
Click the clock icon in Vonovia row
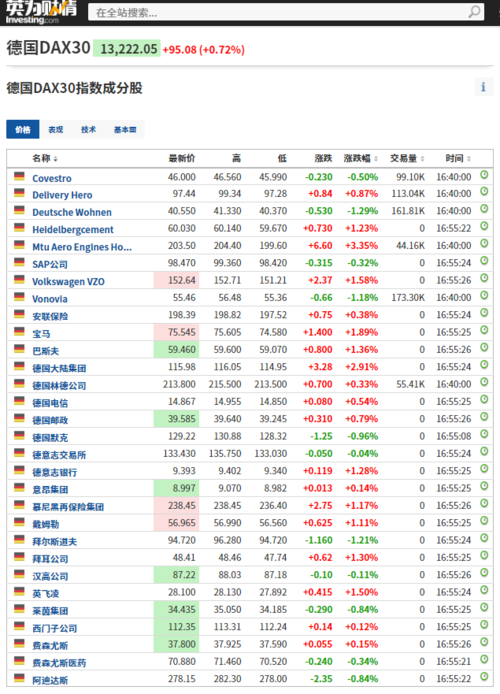click(484, 296)
